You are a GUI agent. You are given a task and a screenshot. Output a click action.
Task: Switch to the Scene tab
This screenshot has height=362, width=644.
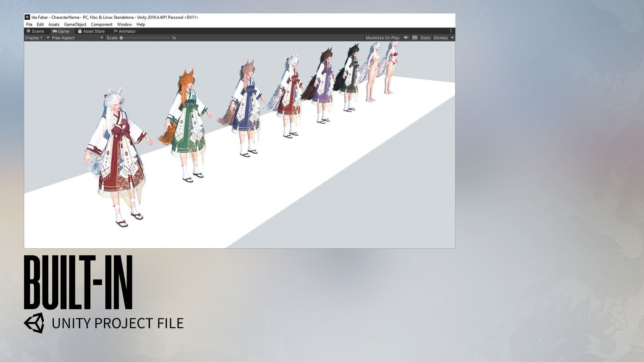tap(35, 31)
